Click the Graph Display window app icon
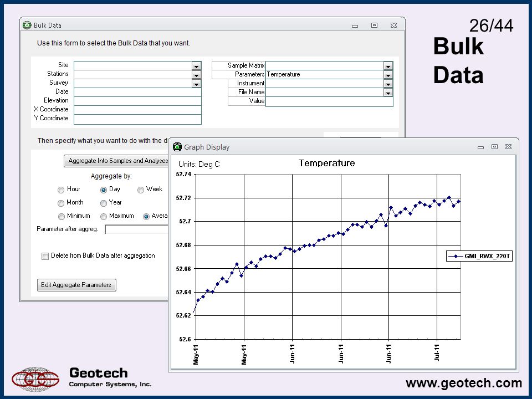Viewport: 532px width, 399px height. coord(177,147)
